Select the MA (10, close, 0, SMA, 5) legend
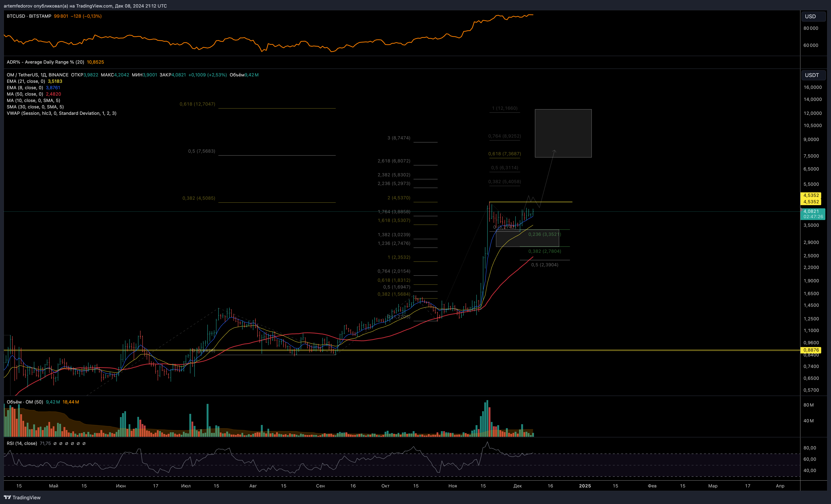The height and width of the screenshot is (504, 831). (33, 100)
